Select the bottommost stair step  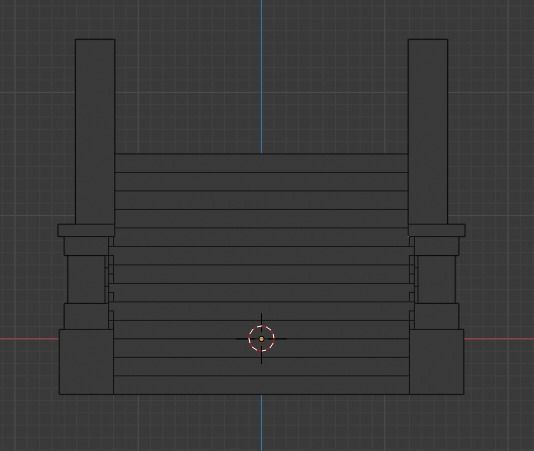point(261,385)
